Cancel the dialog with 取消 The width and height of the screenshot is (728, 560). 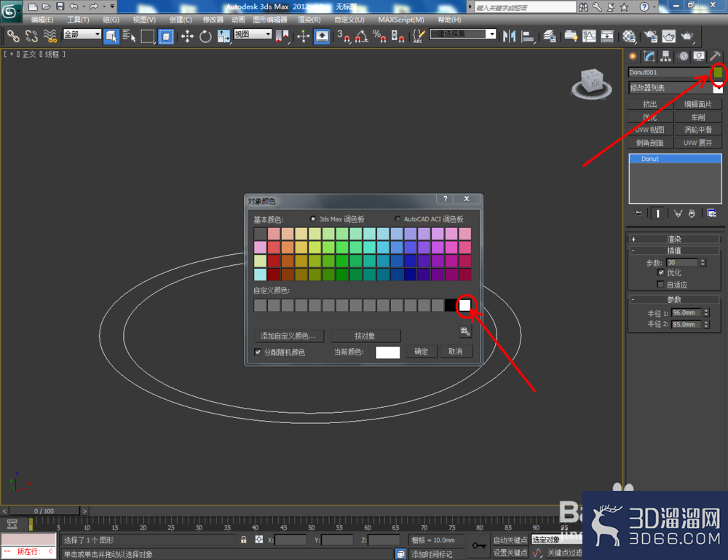(x=455, y=352)
